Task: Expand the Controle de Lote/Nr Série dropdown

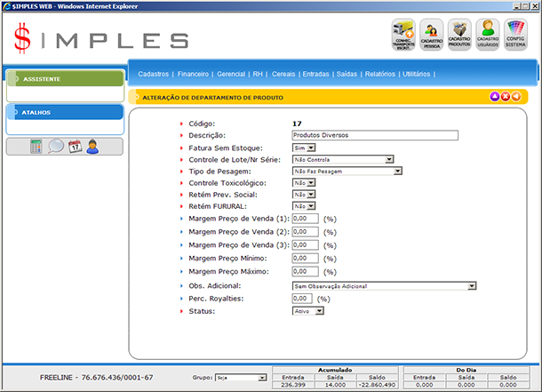Action: [343, 159]
